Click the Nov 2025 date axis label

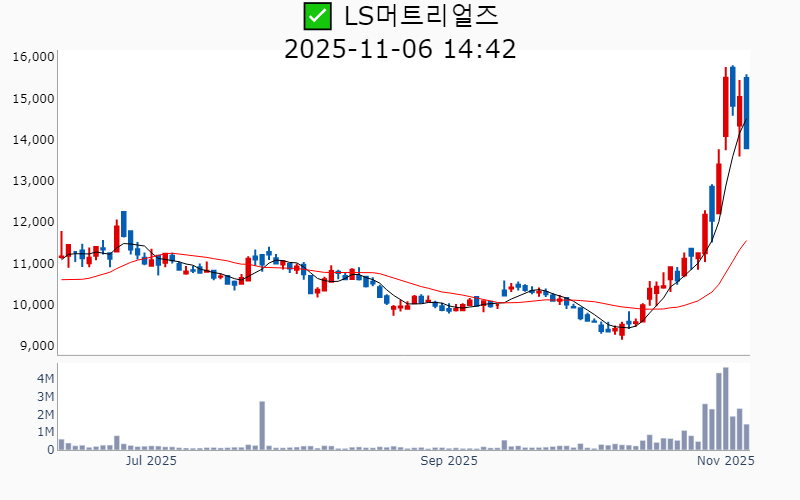click(x=725, y=461)
